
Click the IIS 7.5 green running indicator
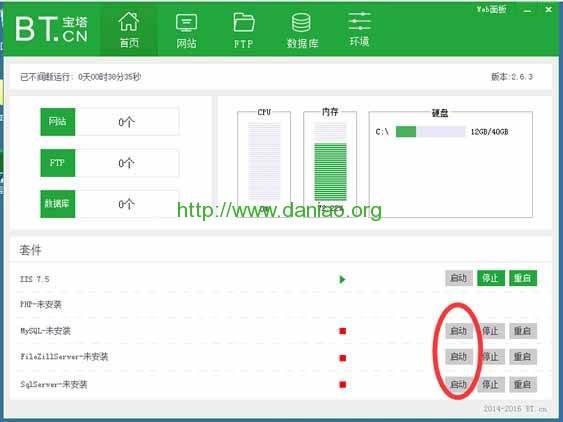342,279
